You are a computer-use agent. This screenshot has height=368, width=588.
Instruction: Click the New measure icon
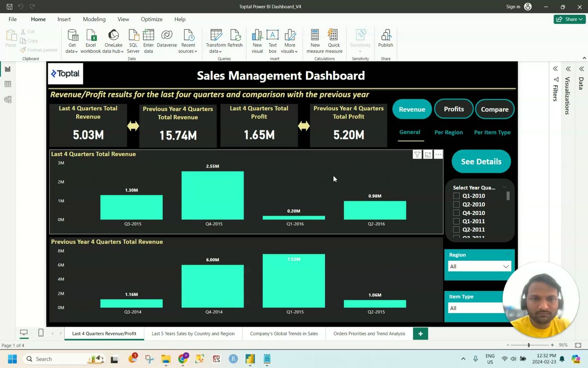coord(315,36)
